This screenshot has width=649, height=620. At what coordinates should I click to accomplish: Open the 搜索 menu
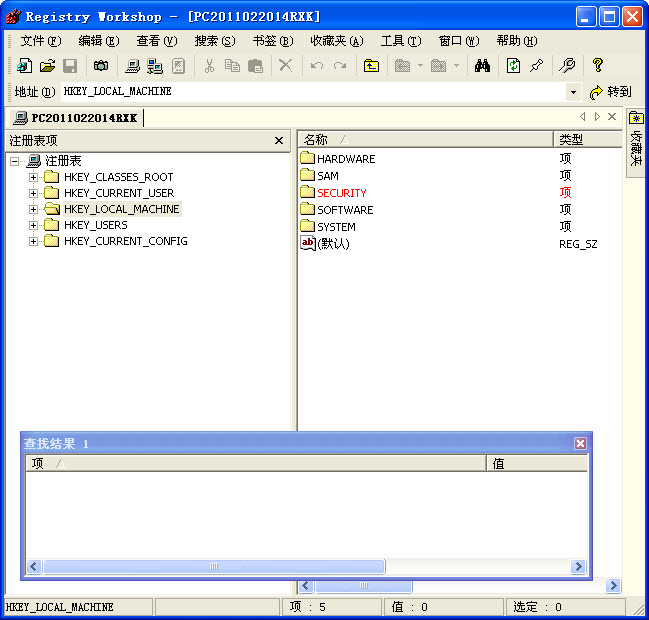tap(214, 41)
